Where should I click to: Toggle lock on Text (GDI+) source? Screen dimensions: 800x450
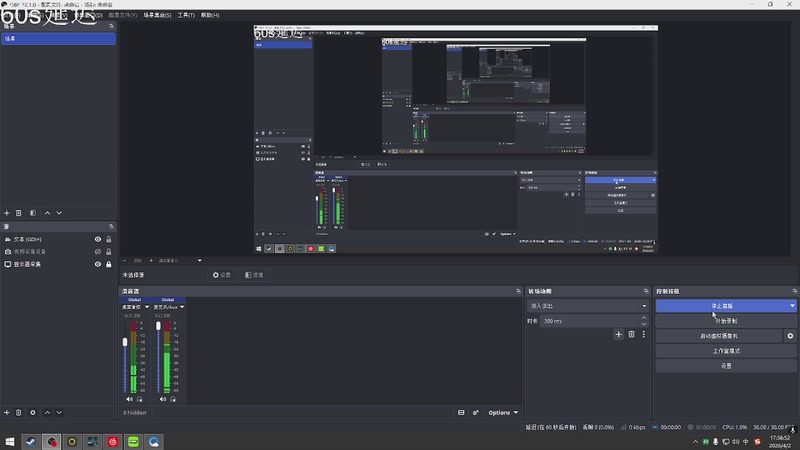point(109,239)
